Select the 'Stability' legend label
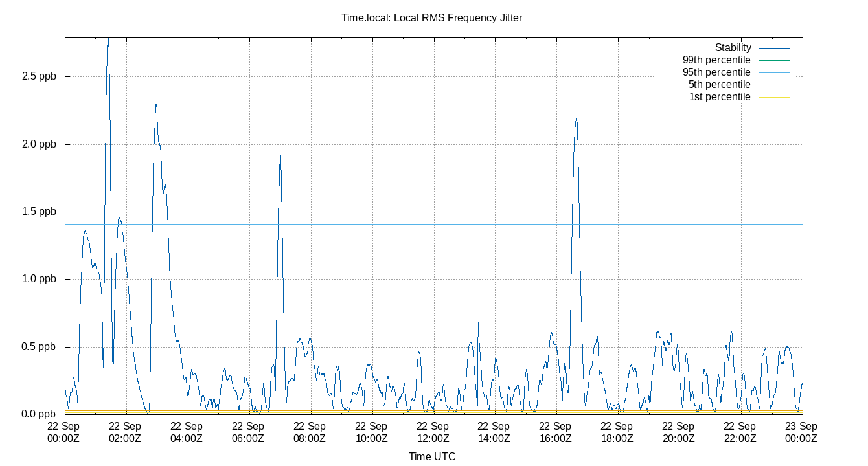The height and width of the screenshot is (466, 868). pyautogui.click(x=733, y=48)
